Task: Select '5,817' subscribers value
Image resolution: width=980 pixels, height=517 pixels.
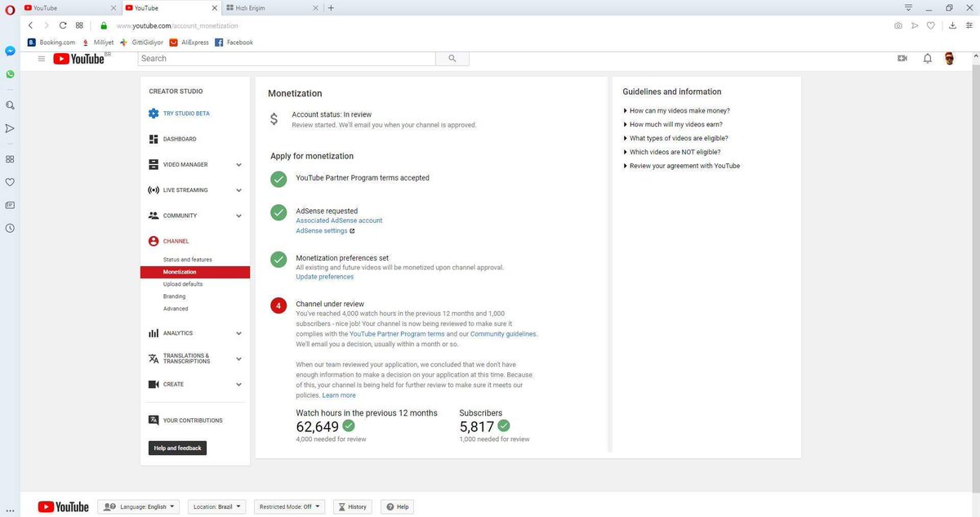Action: click(477, 426)
